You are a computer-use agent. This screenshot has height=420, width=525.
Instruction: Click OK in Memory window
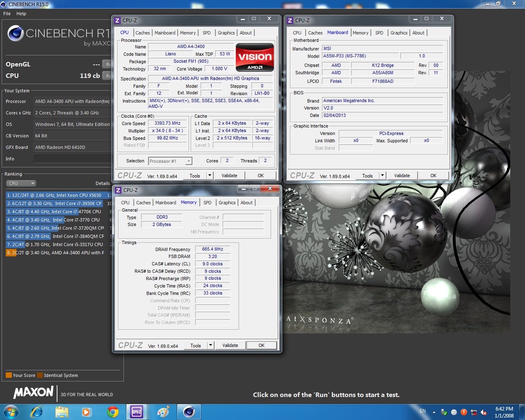coord(261,345)
